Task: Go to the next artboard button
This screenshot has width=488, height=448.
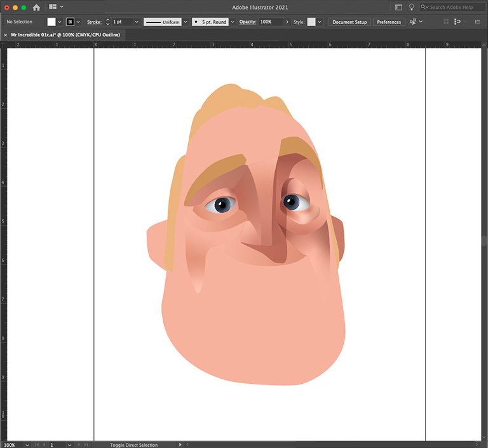Action: tap(78, 445)
